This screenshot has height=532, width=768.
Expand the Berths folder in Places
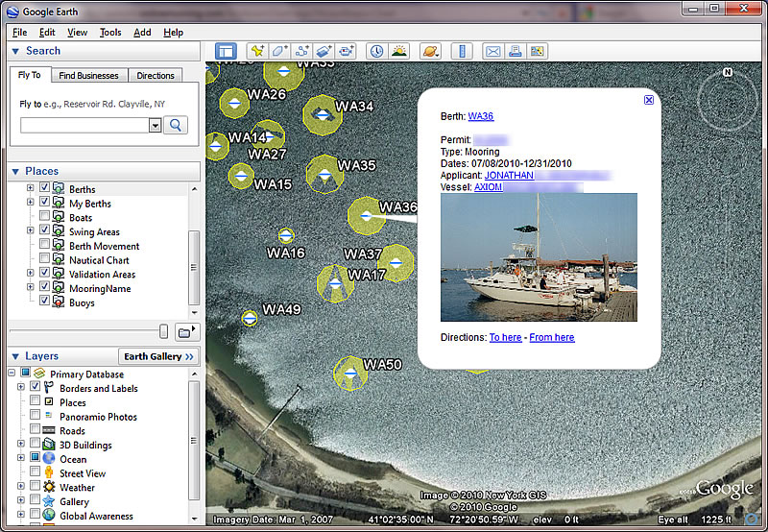[x=30, y=189]
